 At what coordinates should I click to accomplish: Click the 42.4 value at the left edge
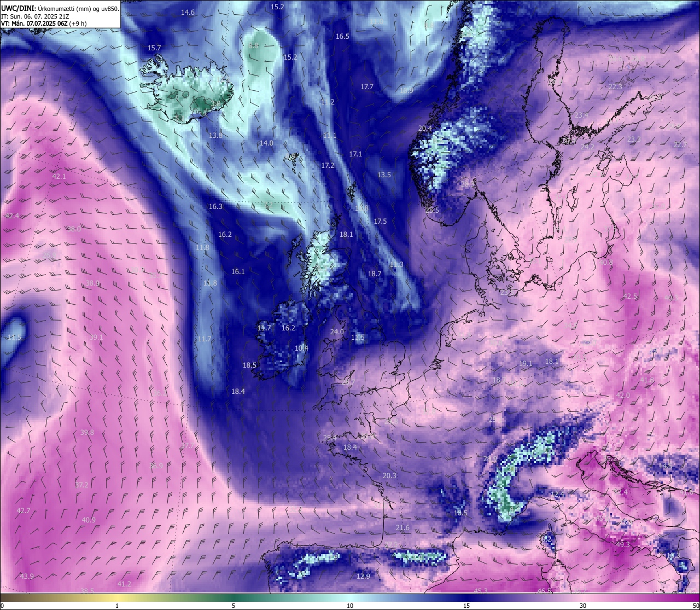[11, 216]
